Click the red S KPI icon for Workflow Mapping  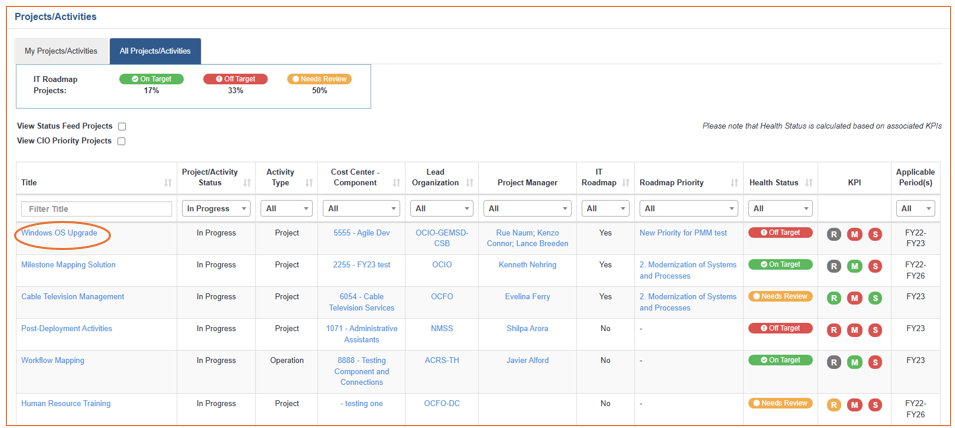coord(875,362)
